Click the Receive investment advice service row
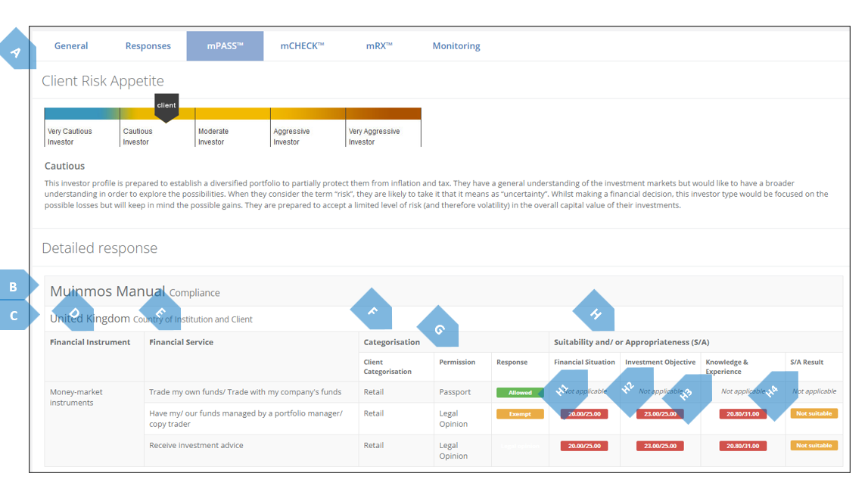The width and height of the screenshot is (868, 489). 197,446
